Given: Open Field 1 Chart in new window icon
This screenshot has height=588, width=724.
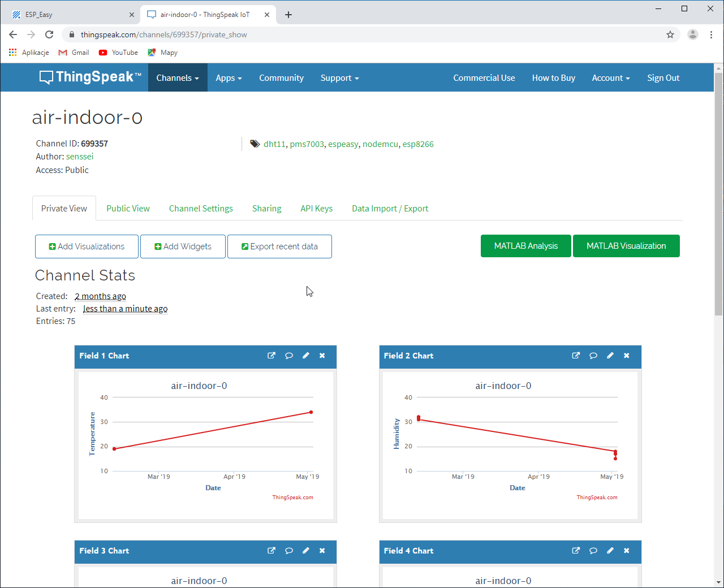Looking at the screenshot, I should pyautogui.click(x=271, y=356).
